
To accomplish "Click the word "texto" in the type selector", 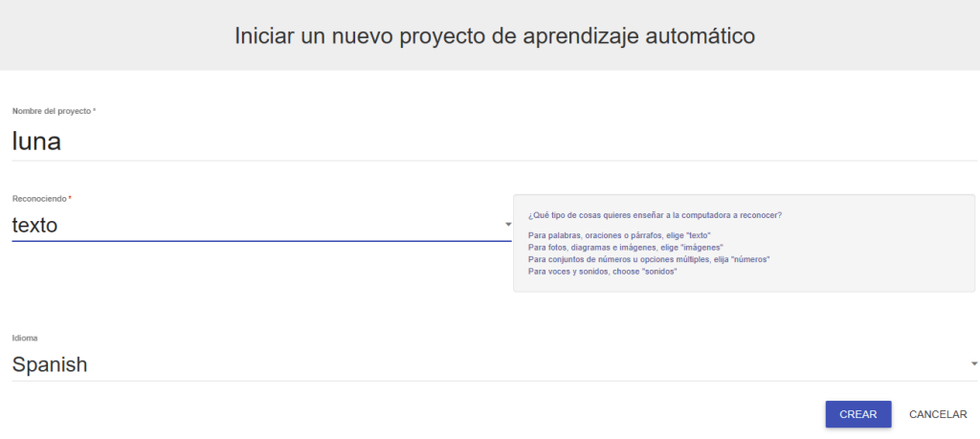I will [x=34, y=226].
